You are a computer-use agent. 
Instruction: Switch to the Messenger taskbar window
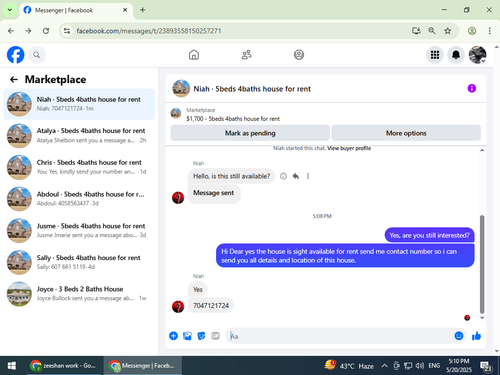(143, 366)
